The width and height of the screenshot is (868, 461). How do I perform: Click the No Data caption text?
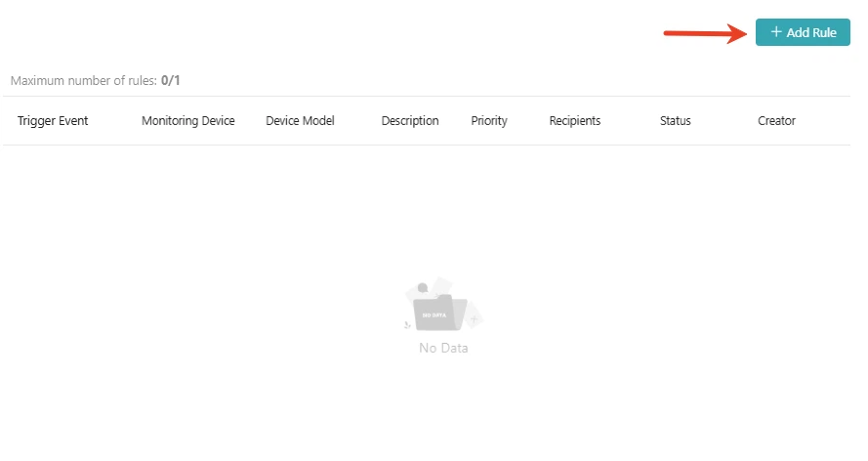pyautogui.click(x=443, y=348)
